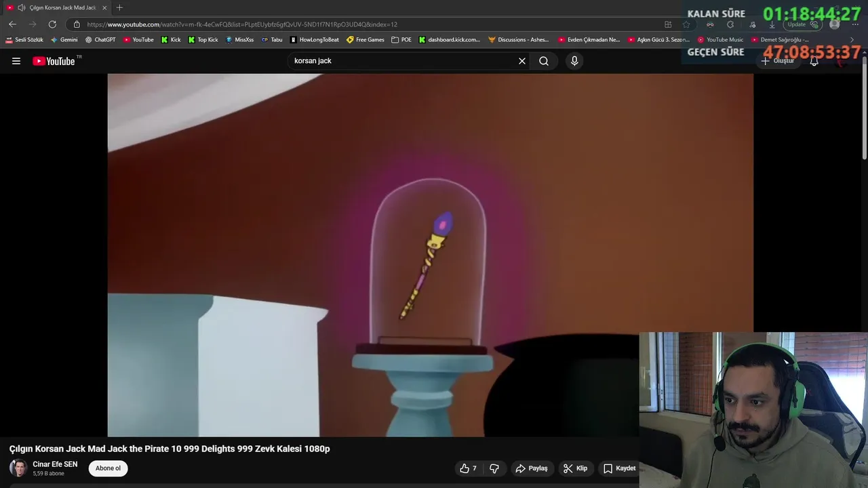Open the glasses extension icon in toolbar
The image size is (868, 488).
710,24
